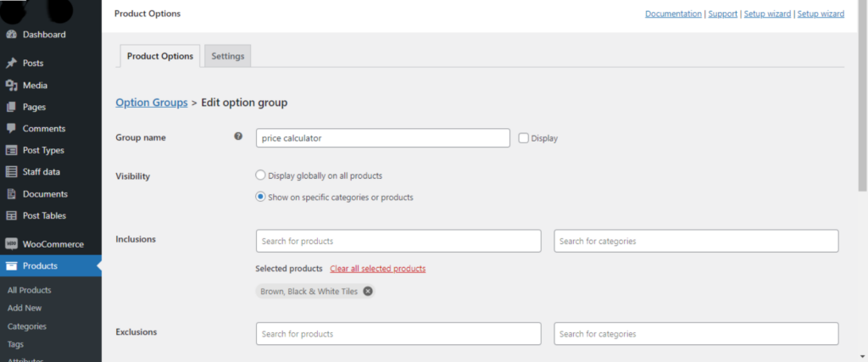The width and height of the screenshot is (868, 362).
Task: Click Clear all selected products
Action: tap(377, 269)
